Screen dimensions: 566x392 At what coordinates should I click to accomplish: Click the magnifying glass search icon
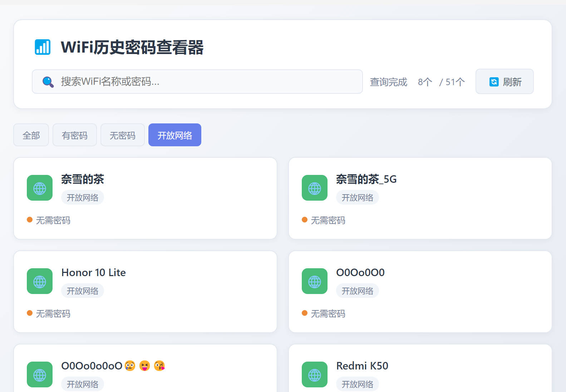48,82
